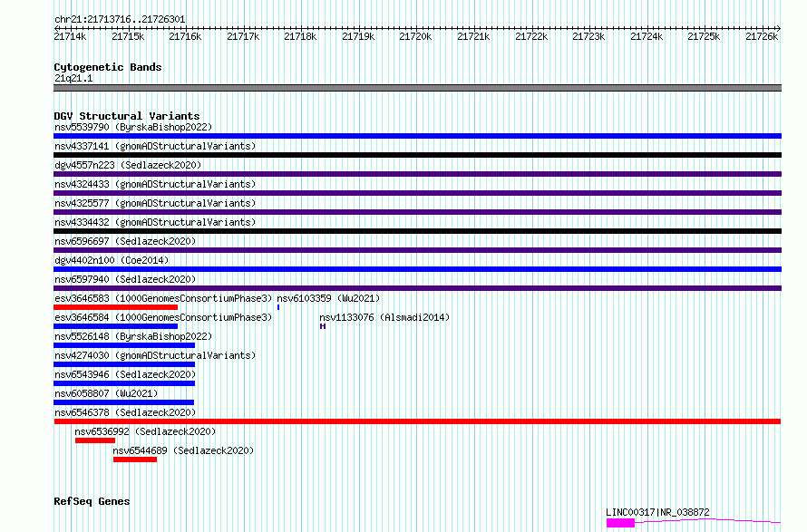Click the blue bar under nsv6058807

123,403
